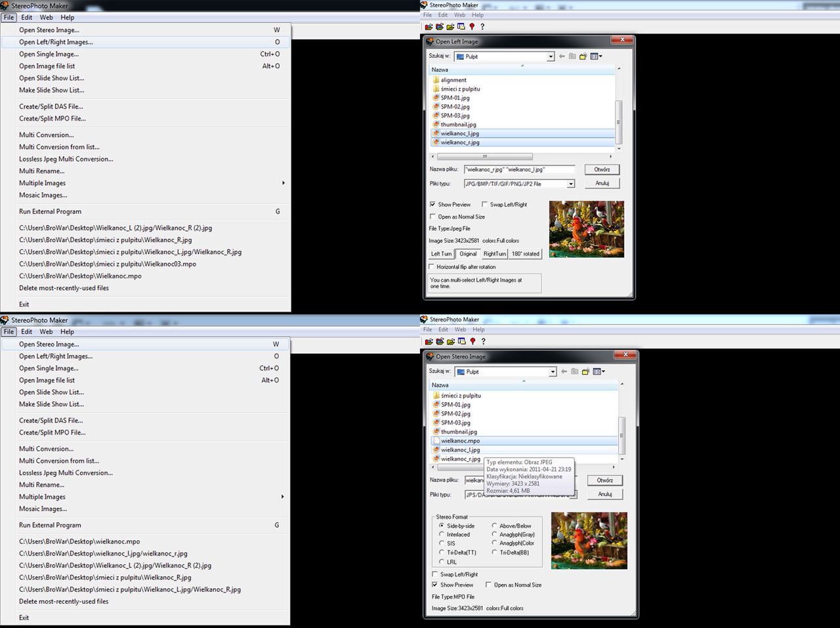
Task: Click the Help menu behind the Open Stereo Image dialog
Action: tap(478, 329)
